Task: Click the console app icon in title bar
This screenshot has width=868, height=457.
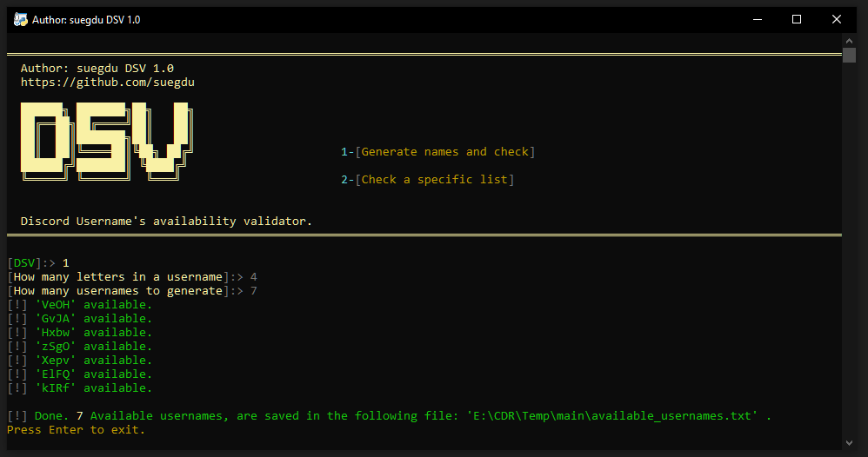Action: [x=21, y=20]
